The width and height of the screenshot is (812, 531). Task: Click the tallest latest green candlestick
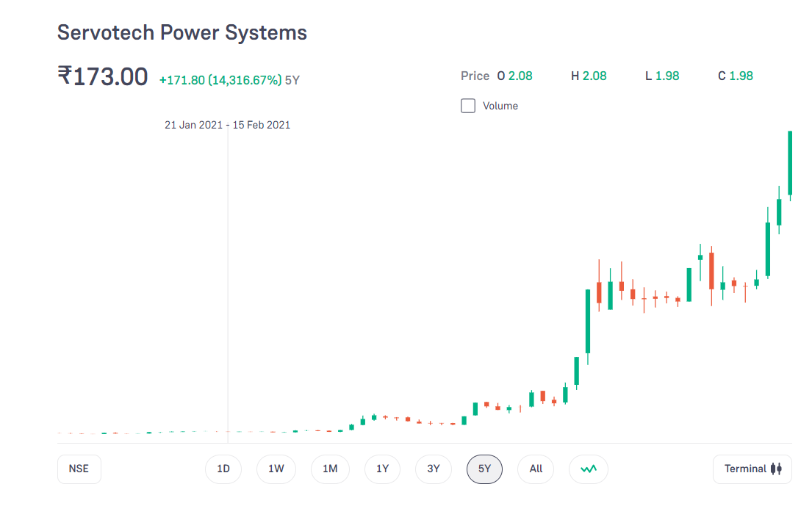[790, 163]
